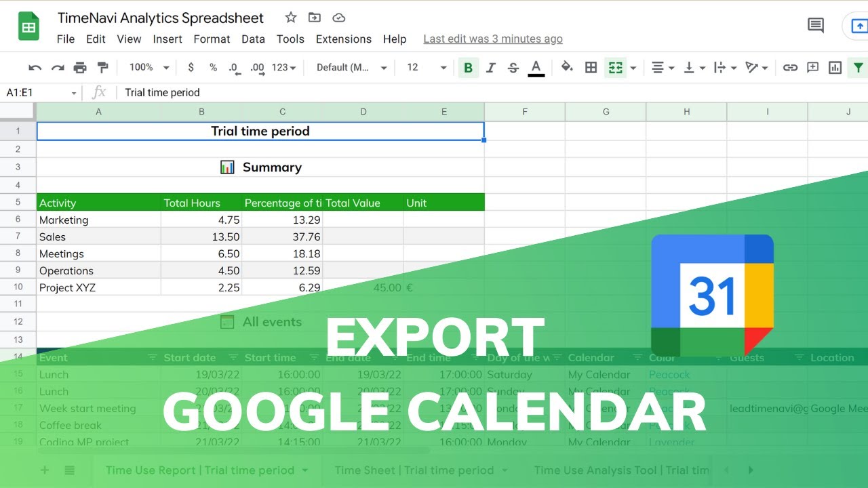Click the insert link icon

click(x=790, y=67)
